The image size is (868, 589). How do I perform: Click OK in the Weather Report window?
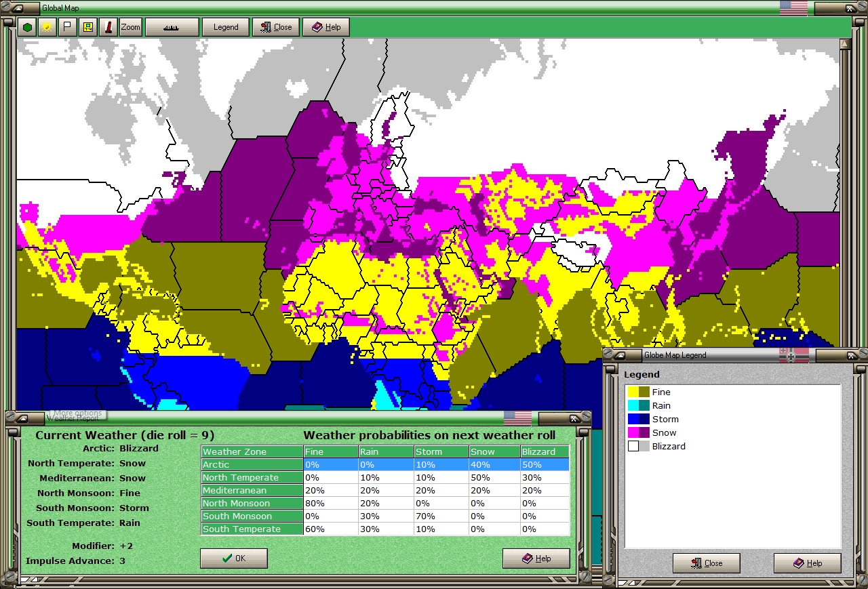tap(234, 558)
